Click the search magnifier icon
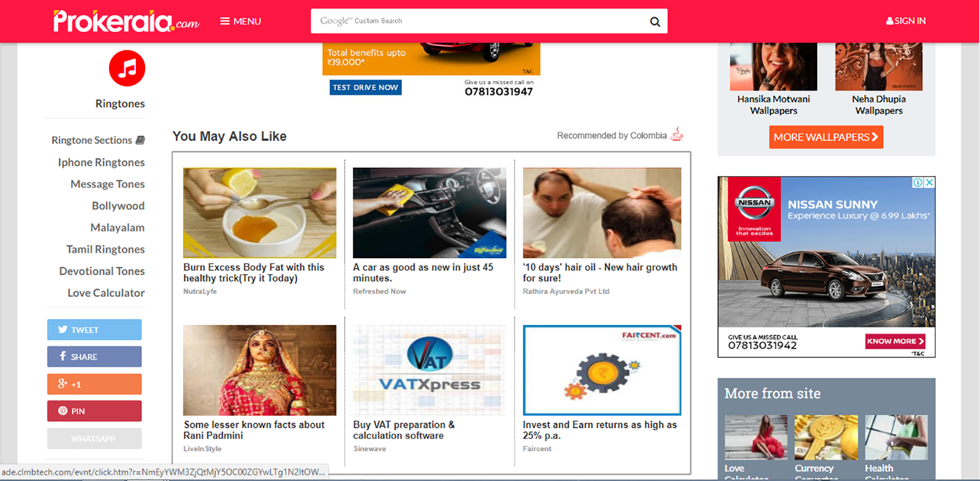Screen dimensions: 980x481 coord(655,21)
